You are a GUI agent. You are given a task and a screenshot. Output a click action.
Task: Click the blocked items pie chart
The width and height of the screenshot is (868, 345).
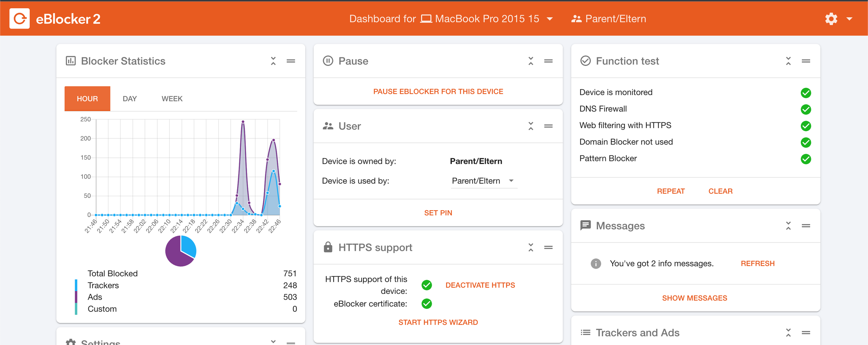pyautogui.click(x=181, y=251)
